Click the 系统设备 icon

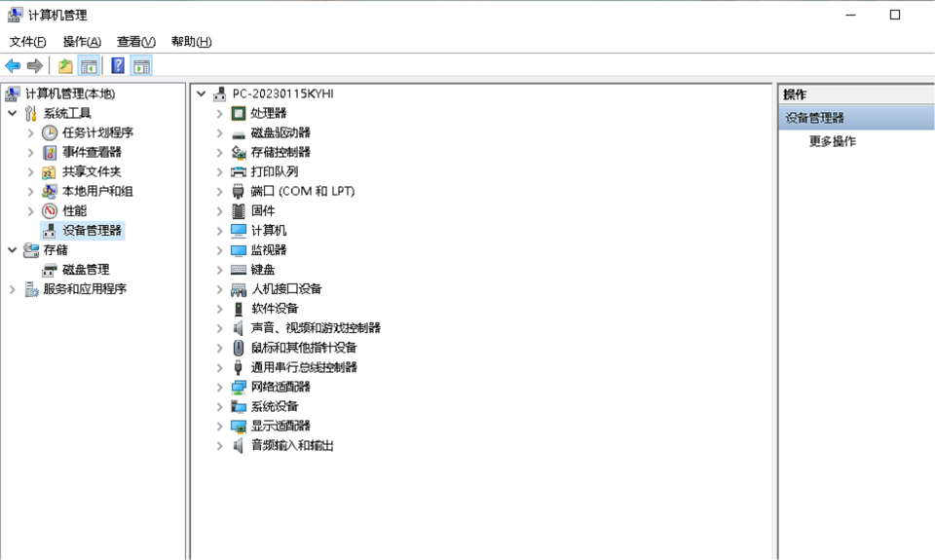pyautogui.click(x=239, y=407)
